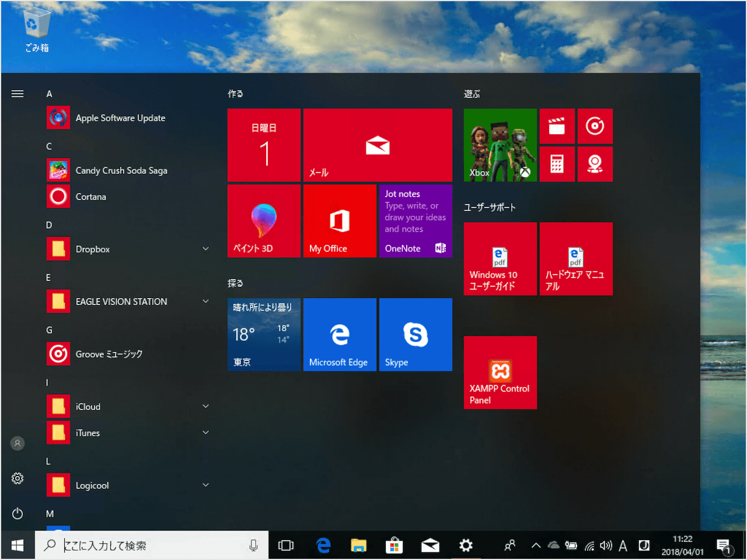This screenshot has width=747, height=560.
Task: Open the Dropbox folder entry
Action: point(128,249)
